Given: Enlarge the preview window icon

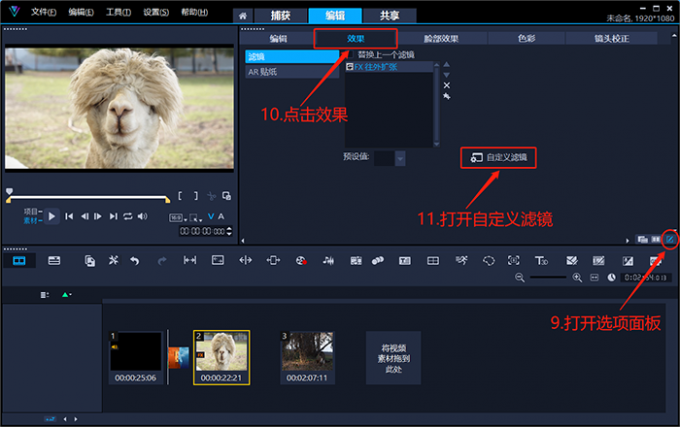Looking at the screenshot, I should pyautogui.click(x=226, y=196).
